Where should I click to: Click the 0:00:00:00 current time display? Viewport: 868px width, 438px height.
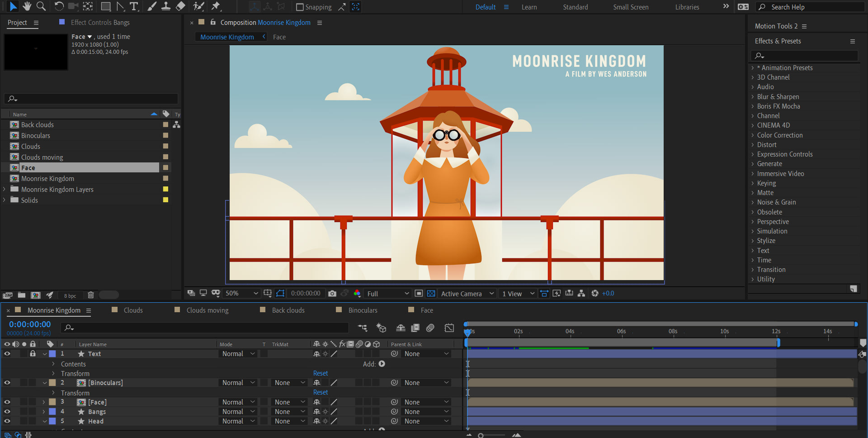tap(30, 324)
